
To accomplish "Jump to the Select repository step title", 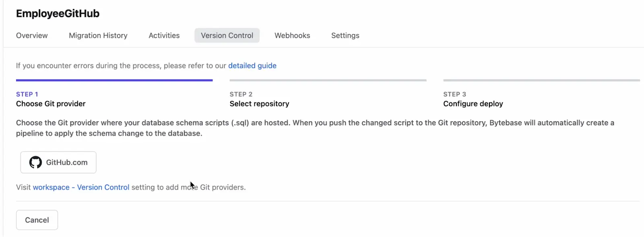I will [x=259, y=104].
